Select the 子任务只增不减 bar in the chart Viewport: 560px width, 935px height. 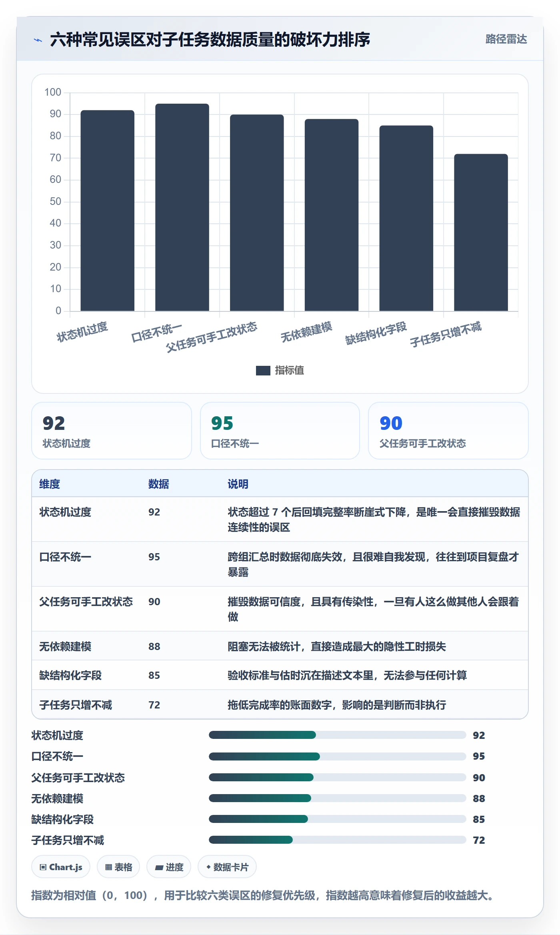(481, 233)
